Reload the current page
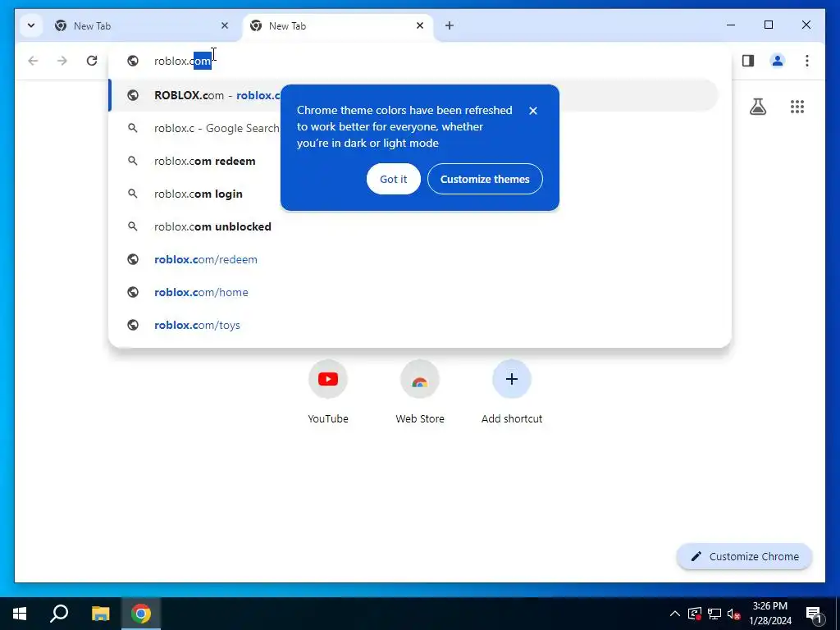Image resolution: width=840 pixels, height=630 pixels. pyautogui.click(x=92, y=61)
